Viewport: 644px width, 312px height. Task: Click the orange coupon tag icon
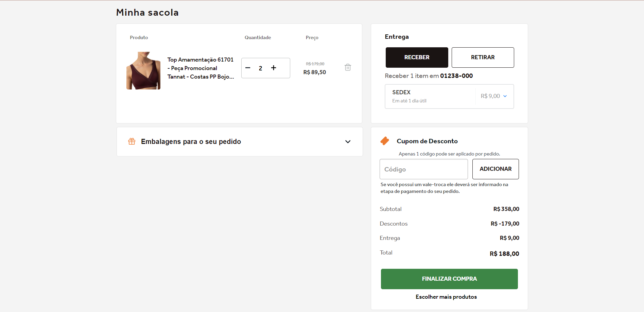tap(385, 141)
